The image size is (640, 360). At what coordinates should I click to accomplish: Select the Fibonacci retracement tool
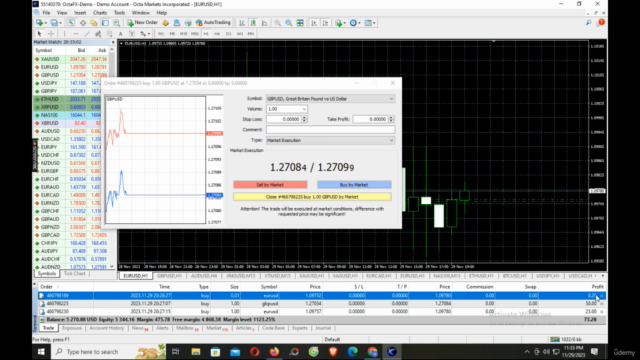pyautogui.click(x=109, y=33)
